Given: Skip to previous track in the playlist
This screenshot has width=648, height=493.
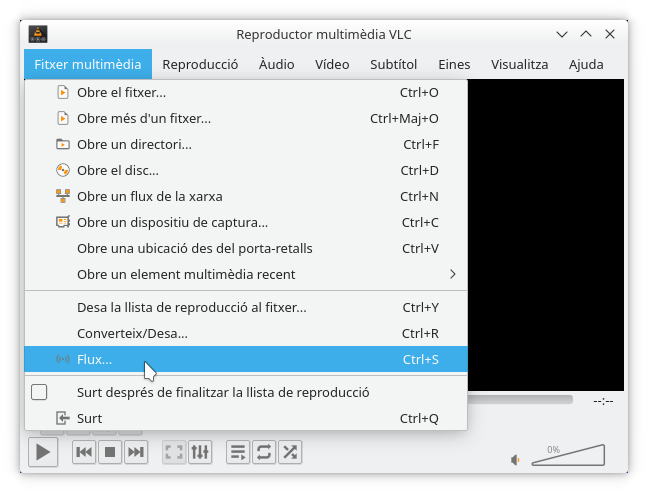Looking at the screenshot, I should click(84, 452).
